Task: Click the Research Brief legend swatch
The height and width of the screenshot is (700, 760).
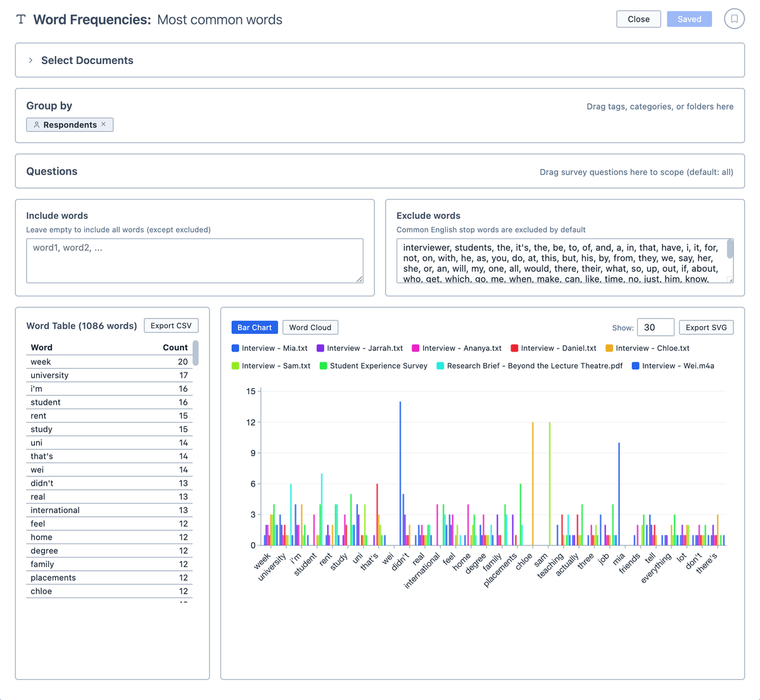Action: (x=441, y=366)
